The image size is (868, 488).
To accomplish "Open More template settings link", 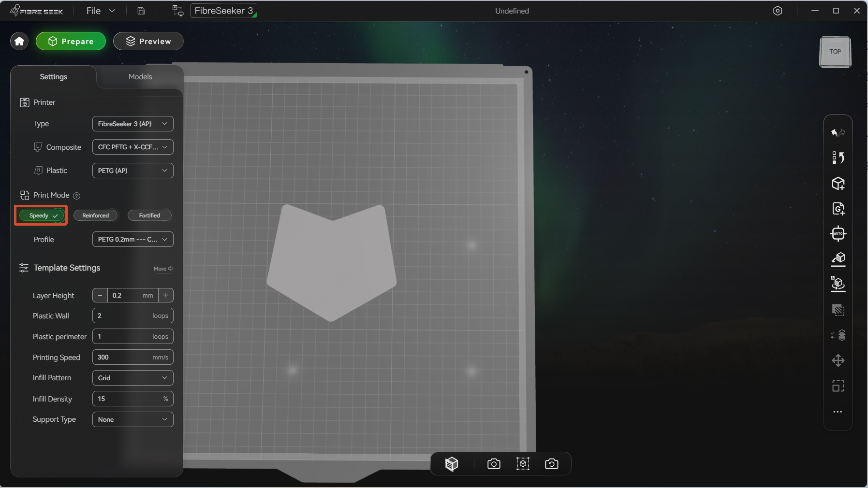I will [x=163, y=269].
